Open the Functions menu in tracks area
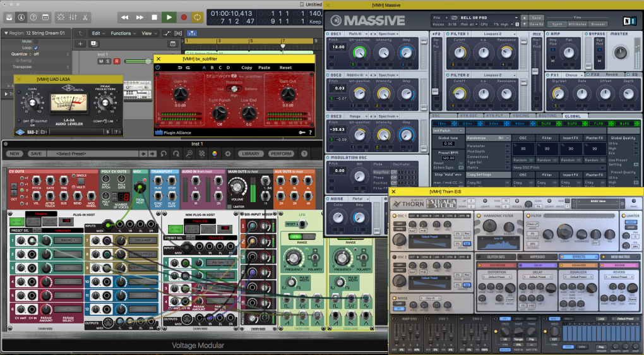The width and height of the screenshot is (644, 355). tap(123, 33)
